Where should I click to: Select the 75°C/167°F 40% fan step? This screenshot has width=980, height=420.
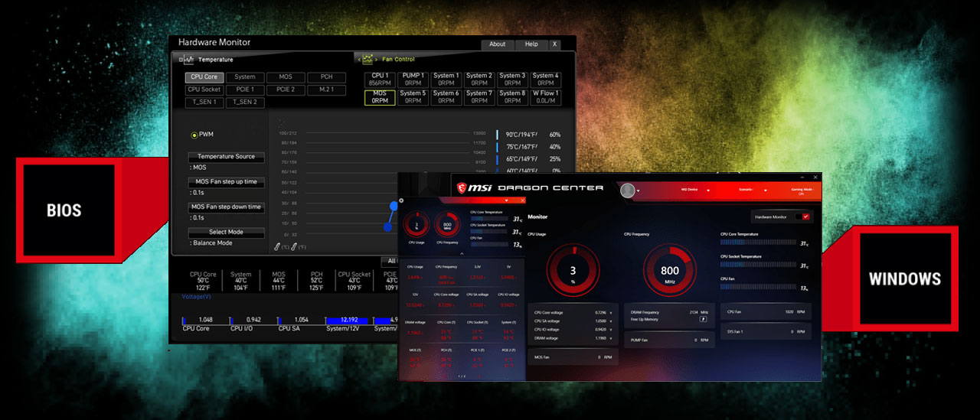tap(529, 147)
